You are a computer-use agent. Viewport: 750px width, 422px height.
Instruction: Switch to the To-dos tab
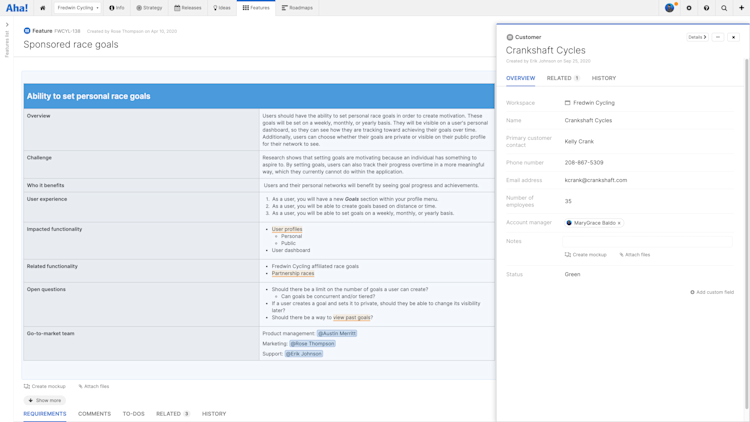[133, 414]
